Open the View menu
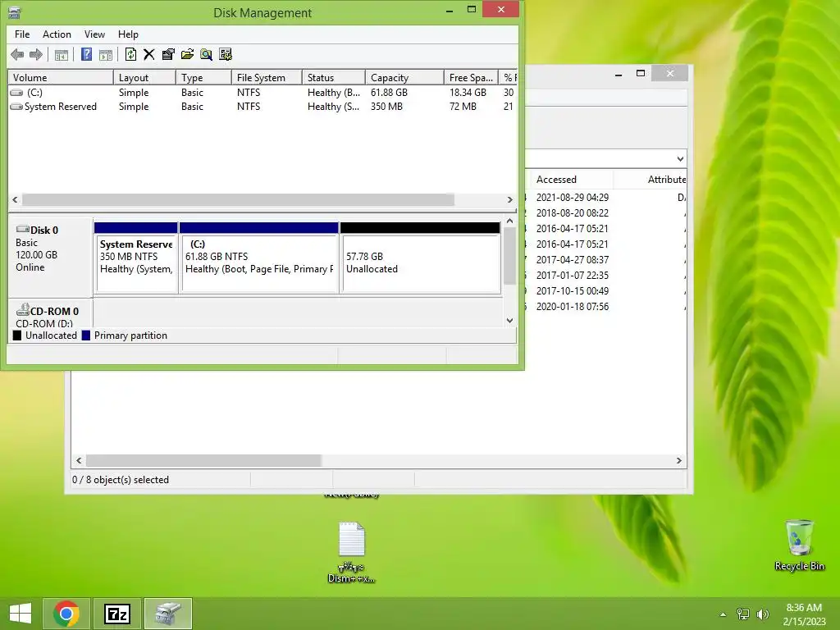This screenshot has width=840, height=630. (94, 34)
